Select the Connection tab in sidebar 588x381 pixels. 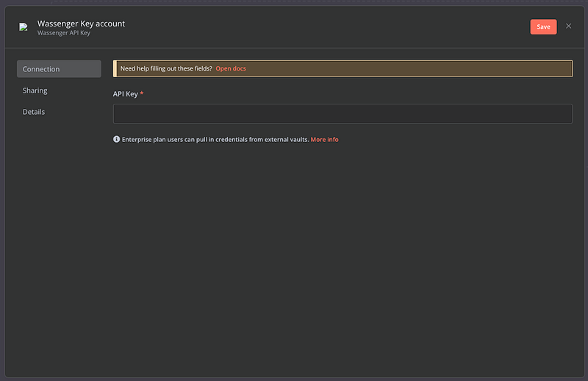(59, 69)
